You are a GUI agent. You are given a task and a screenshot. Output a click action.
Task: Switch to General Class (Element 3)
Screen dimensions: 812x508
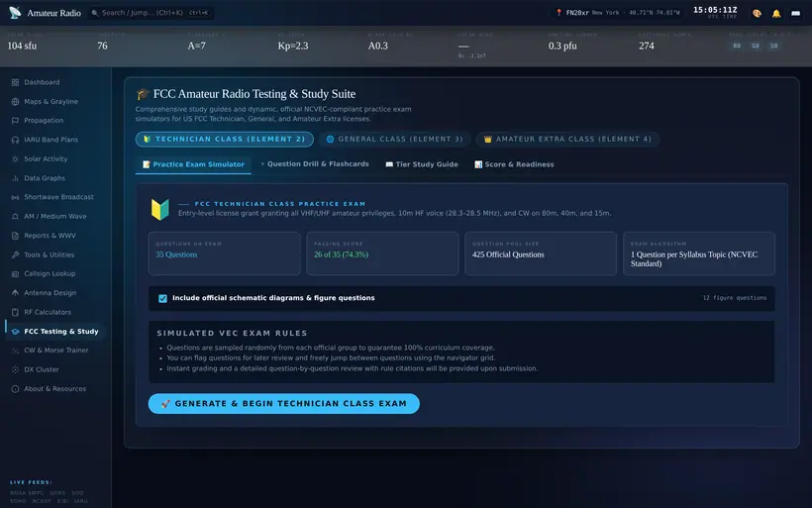[x=394, y=139]
